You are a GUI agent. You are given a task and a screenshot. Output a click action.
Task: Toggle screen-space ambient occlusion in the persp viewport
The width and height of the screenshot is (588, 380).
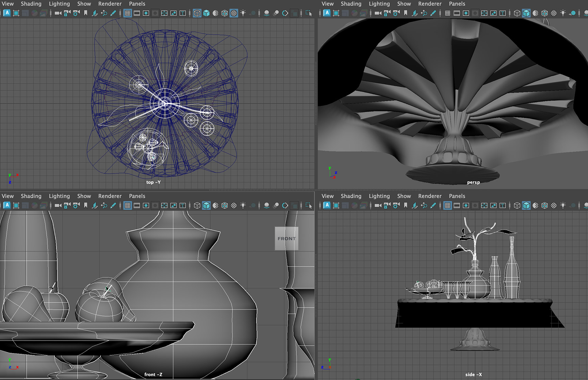point(586,13)
